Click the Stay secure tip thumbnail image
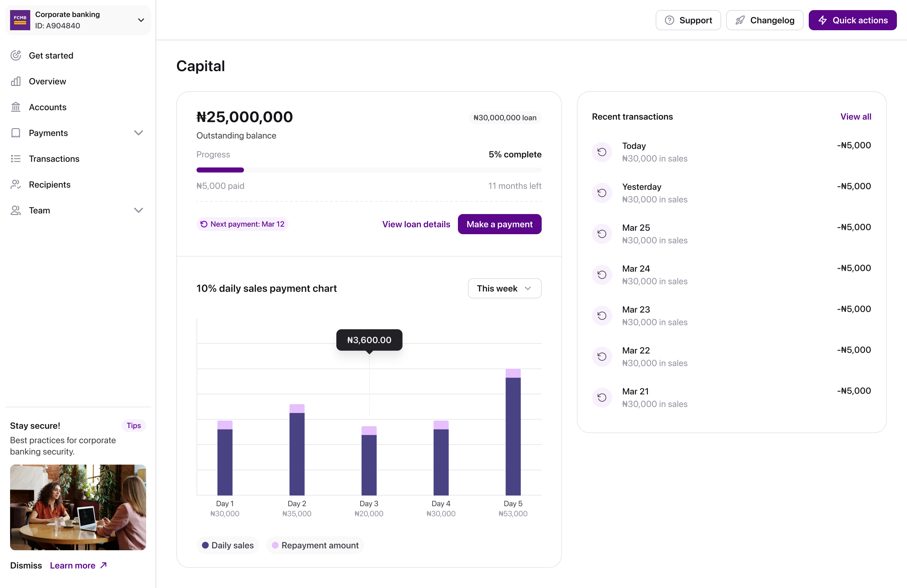The width and height of the screenshot is (907, 588). [78, 507]
